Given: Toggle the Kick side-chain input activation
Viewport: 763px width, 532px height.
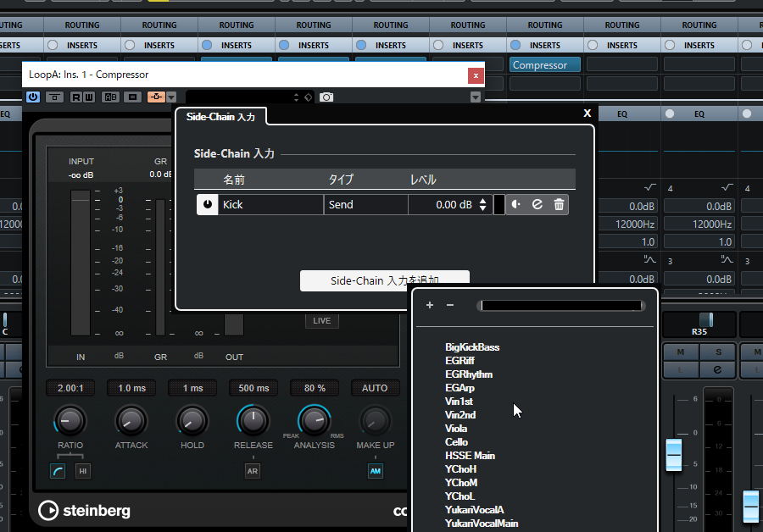Looking at the screenshot, I should click(208, 205).
